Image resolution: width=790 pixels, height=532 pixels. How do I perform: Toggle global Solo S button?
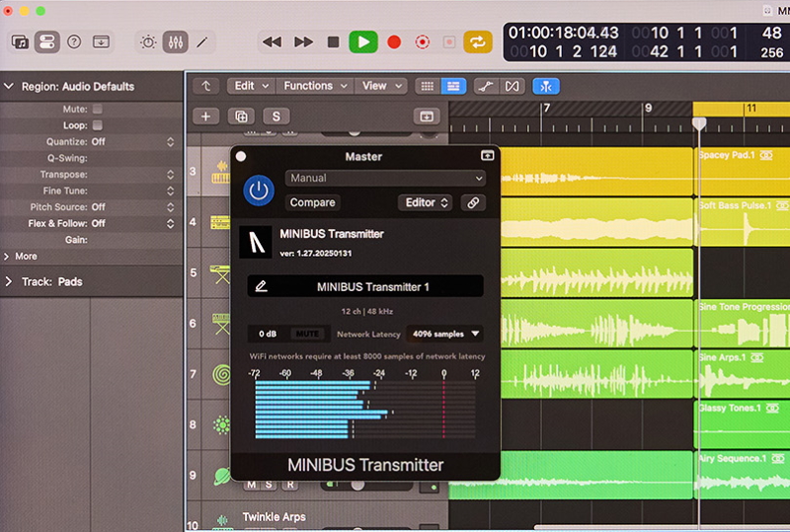(x=276, y=116)
